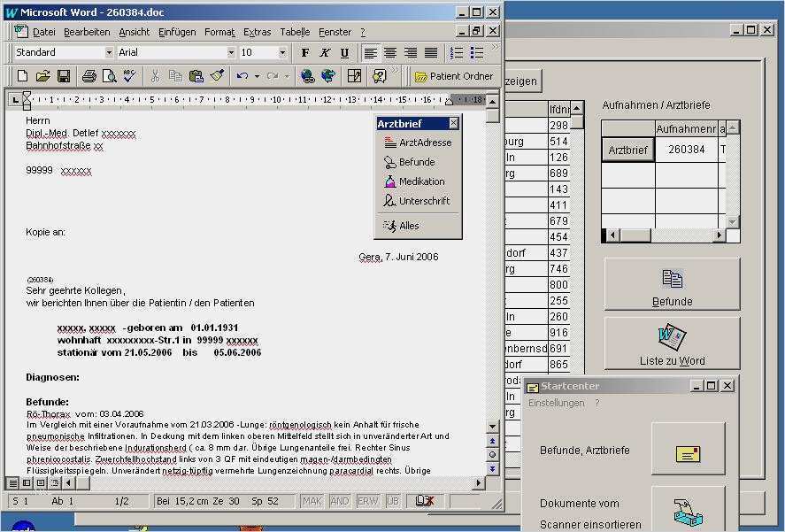Click the large Befunde button

tap(672, 284)
